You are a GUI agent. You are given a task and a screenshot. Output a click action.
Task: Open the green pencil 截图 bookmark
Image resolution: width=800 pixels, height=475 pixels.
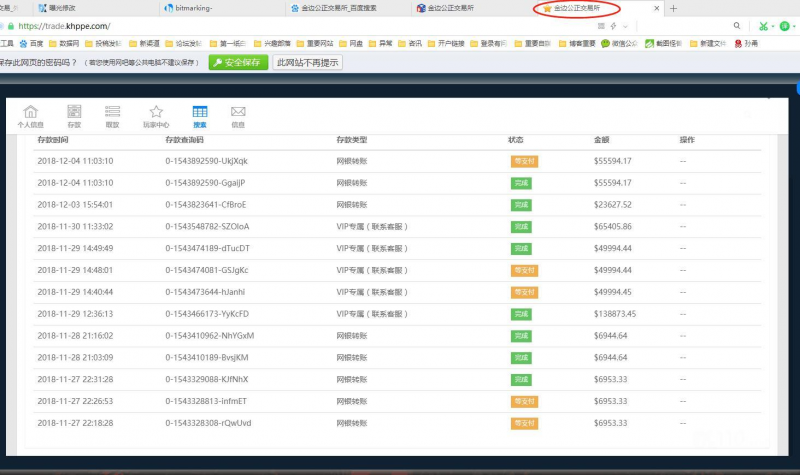663,44
